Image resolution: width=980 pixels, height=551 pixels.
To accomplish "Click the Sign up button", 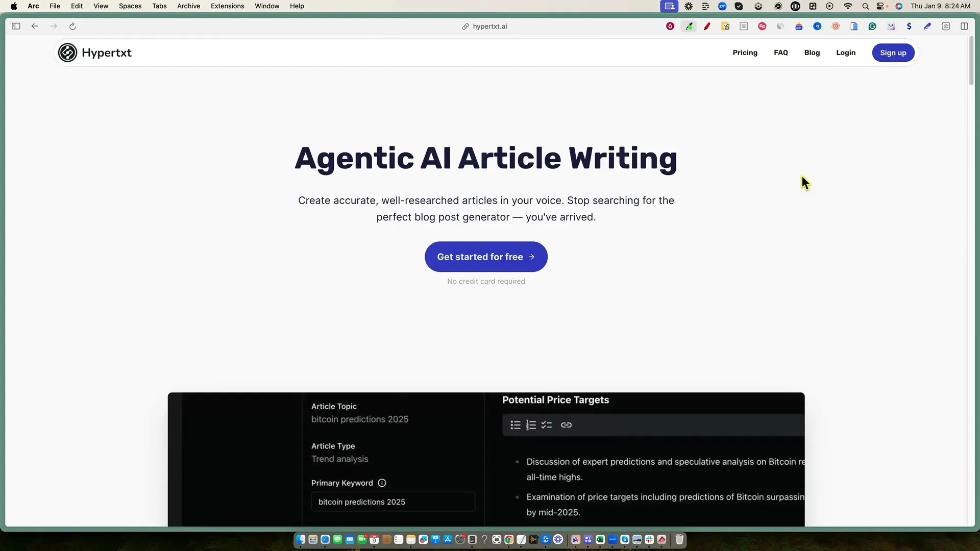I will click(x=893, y=53).
